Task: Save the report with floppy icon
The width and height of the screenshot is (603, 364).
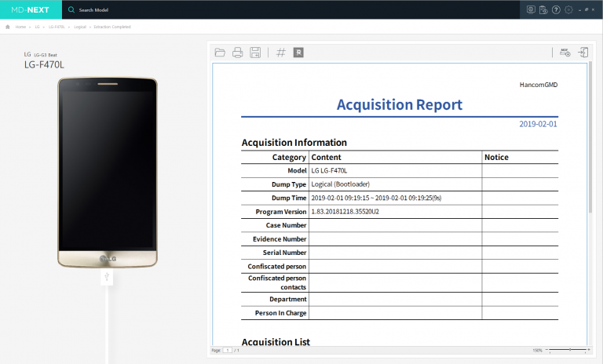Action: (x=255, y=53)
